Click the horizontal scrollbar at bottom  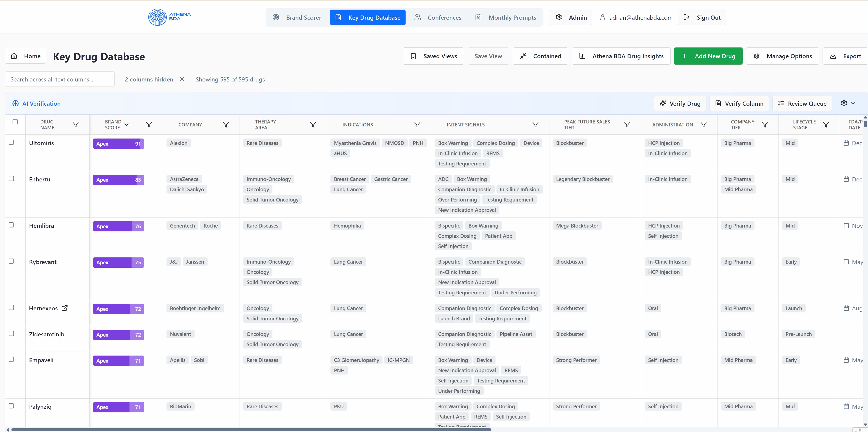pos(251,430)
